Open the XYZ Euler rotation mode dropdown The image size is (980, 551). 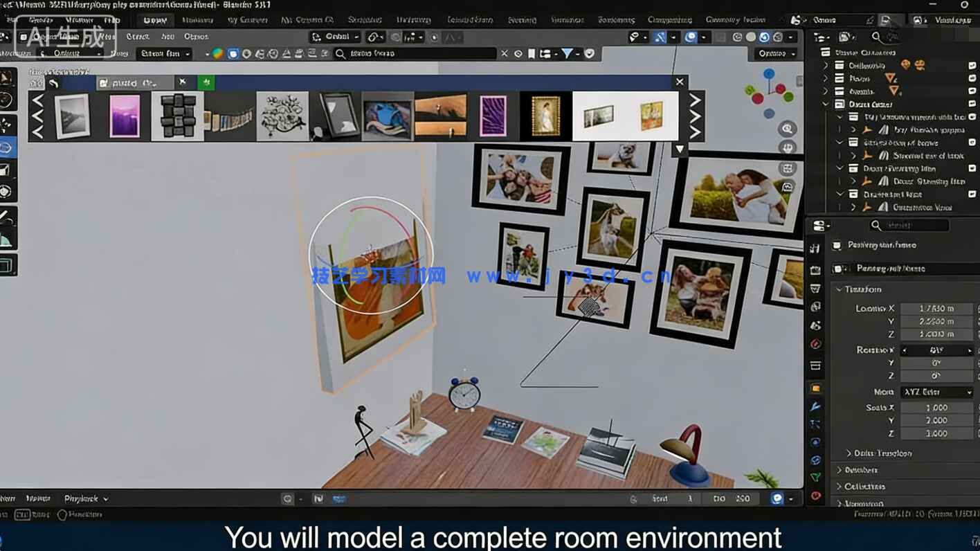pyautogui.click(x=936, y=392)
